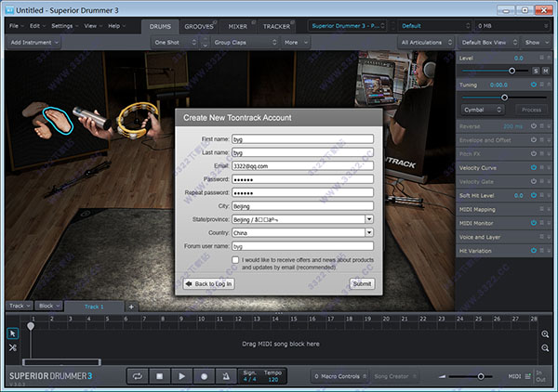Image resolution: width=558 pixels, height=392 pixels.
Task: Select the arrow pointer tool in timeline
Action: [x=13, y=333]
